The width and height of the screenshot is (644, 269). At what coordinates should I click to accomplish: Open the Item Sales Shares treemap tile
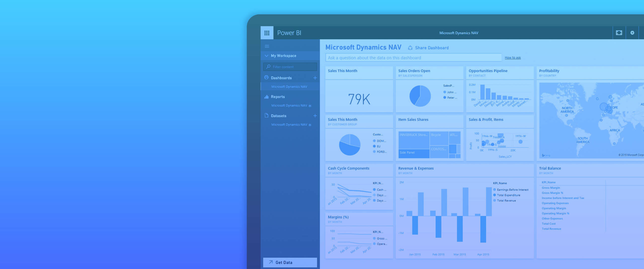pyautogui.click(x=429, y=138)
